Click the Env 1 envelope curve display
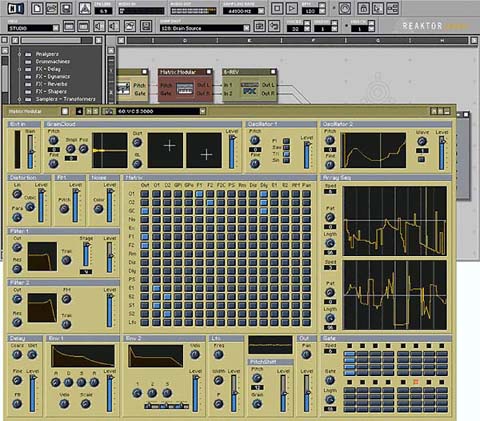 point(83,356)
